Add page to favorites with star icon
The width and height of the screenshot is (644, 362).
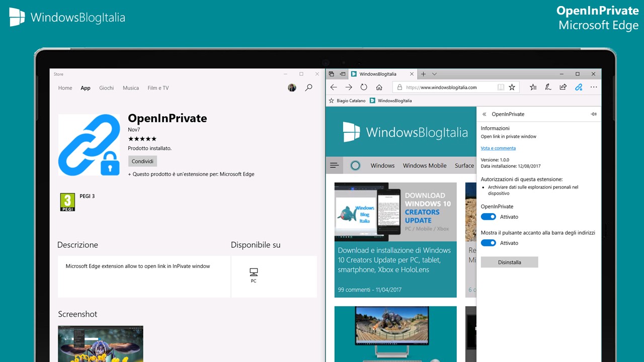pos(512,87)
